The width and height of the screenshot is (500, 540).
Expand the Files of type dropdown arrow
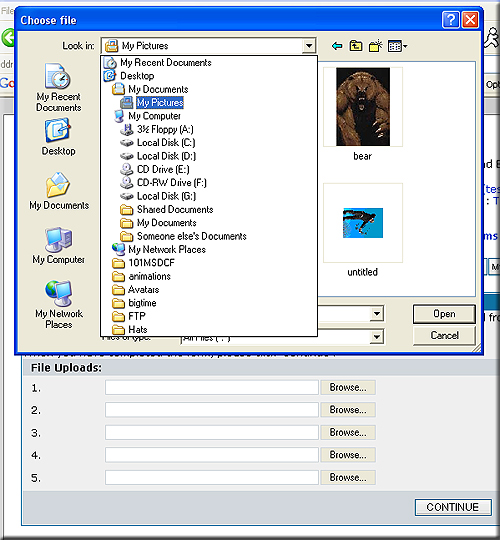377,337
